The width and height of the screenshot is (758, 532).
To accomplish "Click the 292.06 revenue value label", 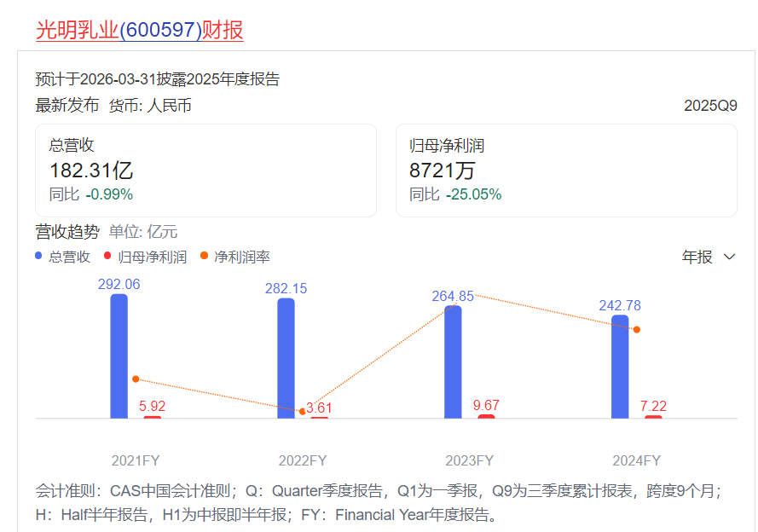I will [119, 284].
